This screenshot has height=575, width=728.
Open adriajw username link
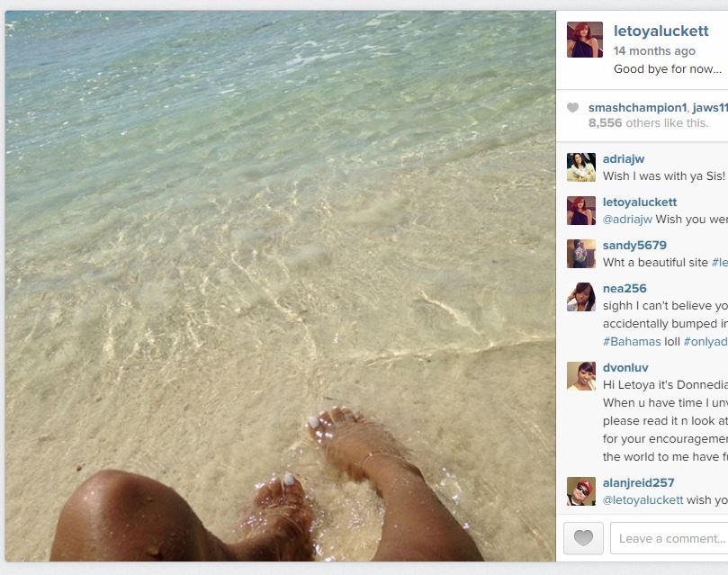click(x=623, y=158)
